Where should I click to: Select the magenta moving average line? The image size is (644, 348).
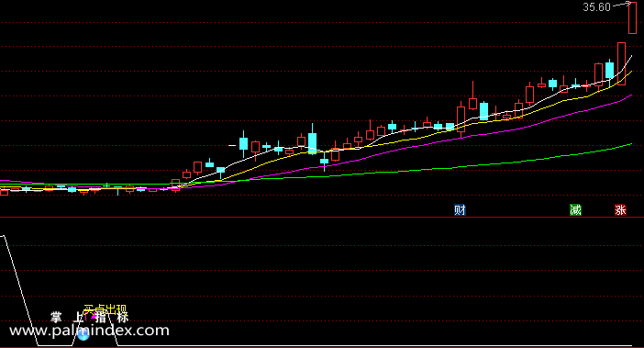[411, 147]
